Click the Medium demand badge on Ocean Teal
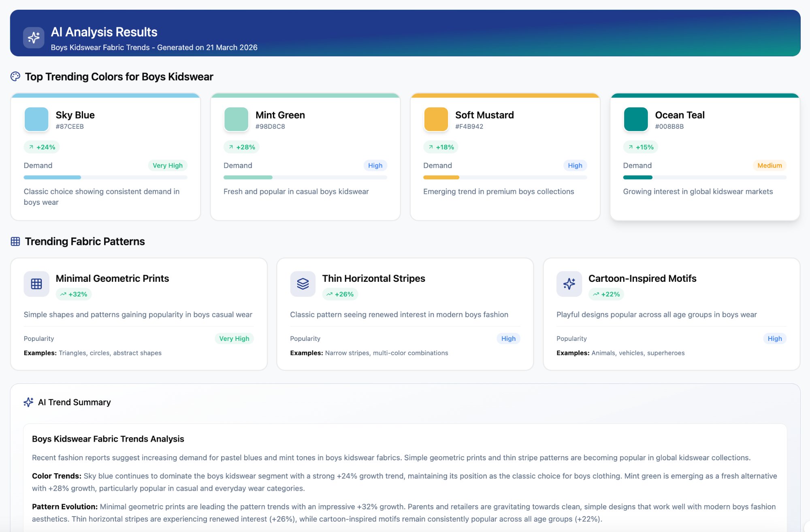 click(769, 165)
